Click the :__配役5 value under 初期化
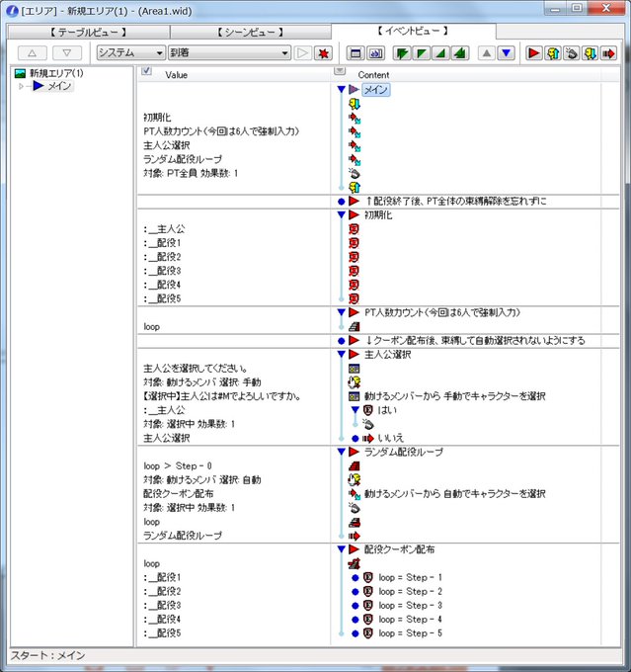This screenshot has height=672, width=631. [162, 298]
